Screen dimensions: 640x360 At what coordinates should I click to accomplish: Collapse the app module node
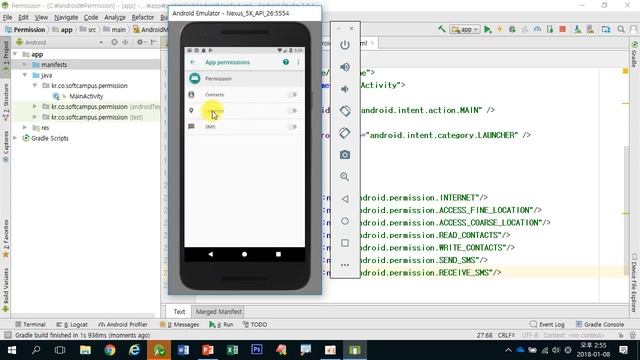(x=15, y=54)
